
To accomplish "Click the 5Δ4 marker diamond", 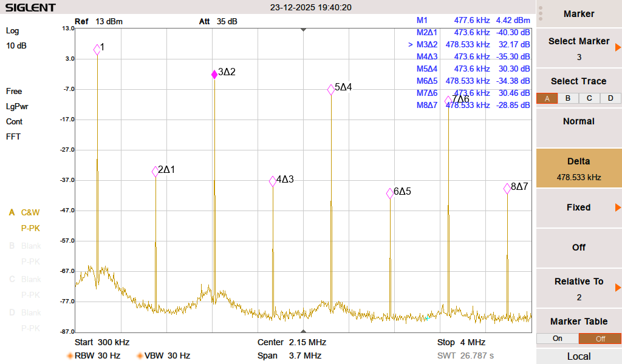I will click(x=331, y=89).
